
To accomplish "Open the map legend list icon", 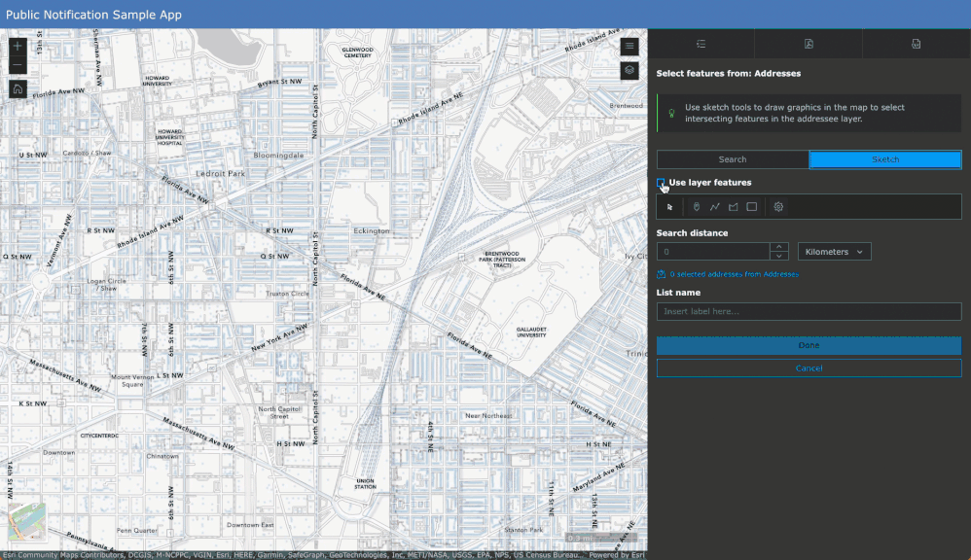I will tap(629, 46).
